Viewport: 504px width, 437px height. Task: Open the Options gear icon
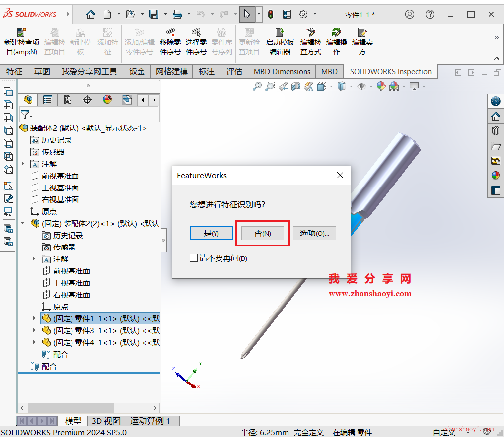point(303,14)
